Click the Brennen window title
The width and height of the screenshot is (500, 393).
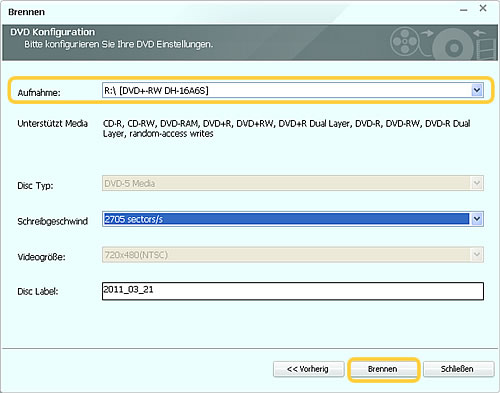point(26,12)
